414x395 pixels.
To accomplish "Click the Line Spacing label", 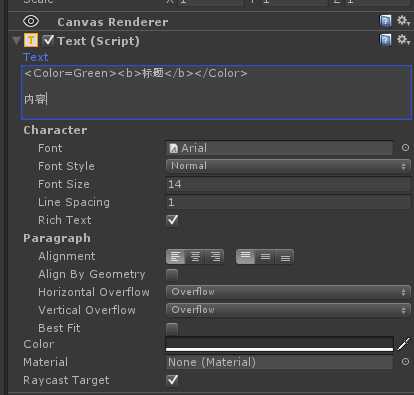I will [74, 202].
